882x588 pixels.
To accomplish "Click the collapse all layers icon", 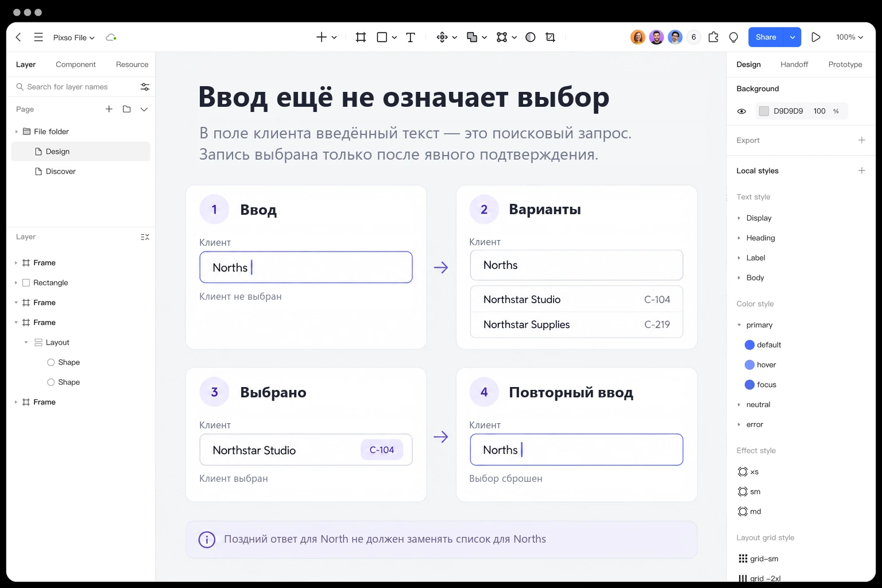I will (145, 237).
